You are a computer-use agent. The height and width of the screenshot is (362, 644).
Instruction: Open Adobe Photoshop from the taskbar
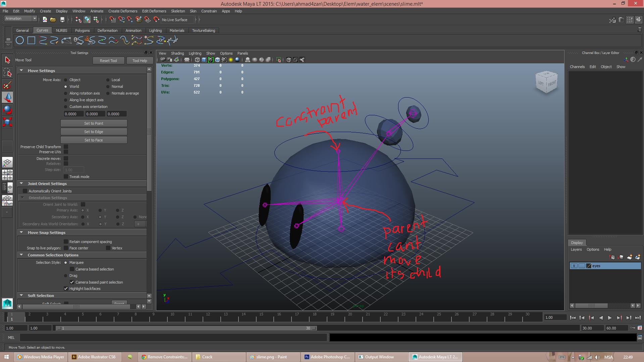click(327, 357)
